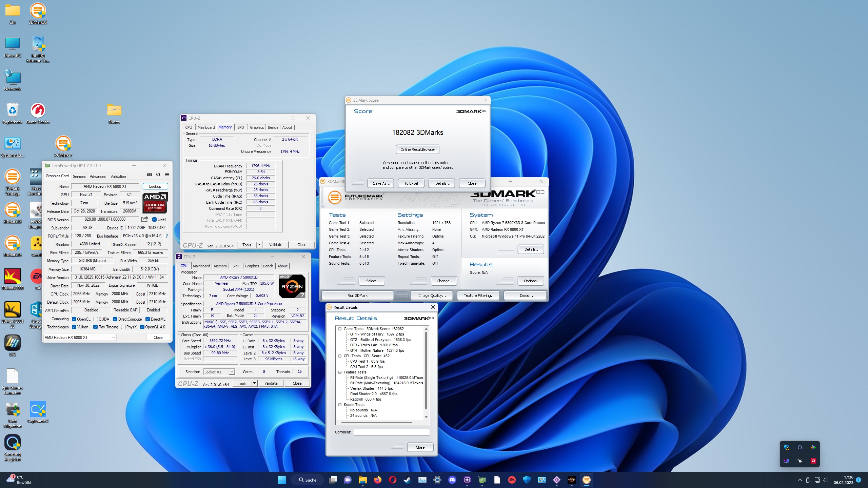The height and width of the screenshot is (488, 868).
Task: Switch to the Sensors tab in GPU-Z
Action: click(79, 176)
